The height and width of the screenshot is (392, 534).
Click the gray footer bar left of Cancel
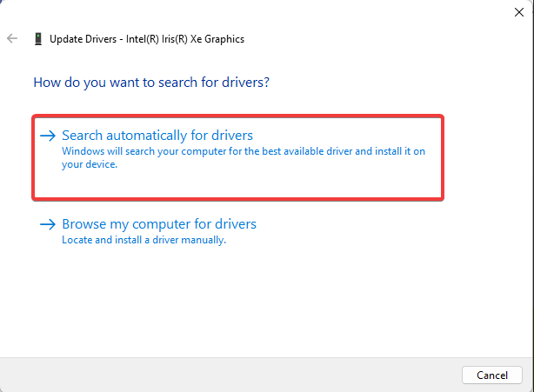click(x=230, y=375)
